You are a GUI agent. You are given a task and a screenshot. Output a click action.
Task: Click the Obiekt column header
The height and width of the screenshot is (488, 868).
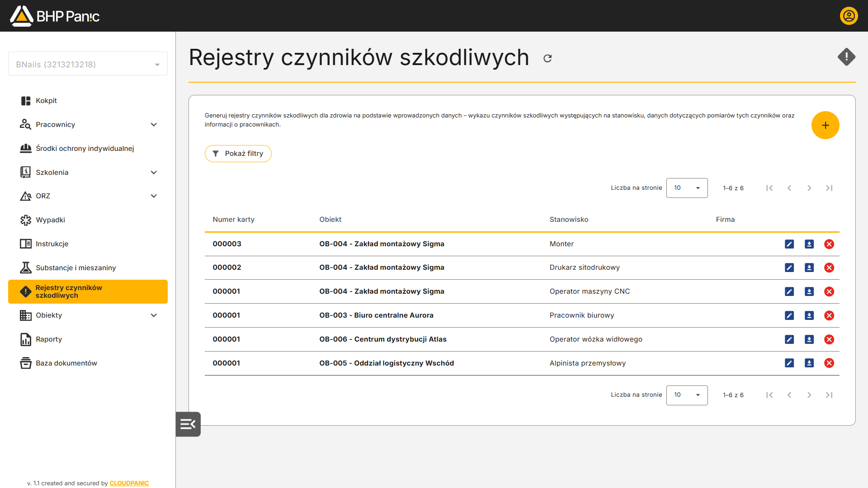330,220
